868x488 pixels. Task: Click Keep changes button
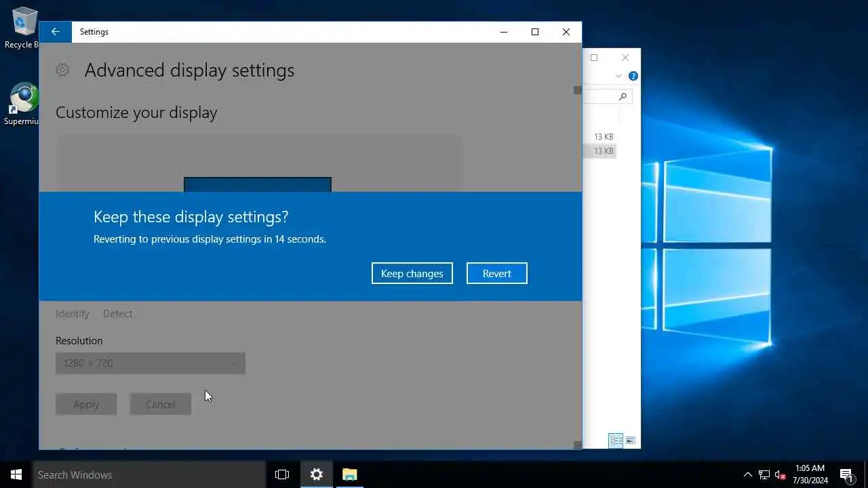click(412, 273)
